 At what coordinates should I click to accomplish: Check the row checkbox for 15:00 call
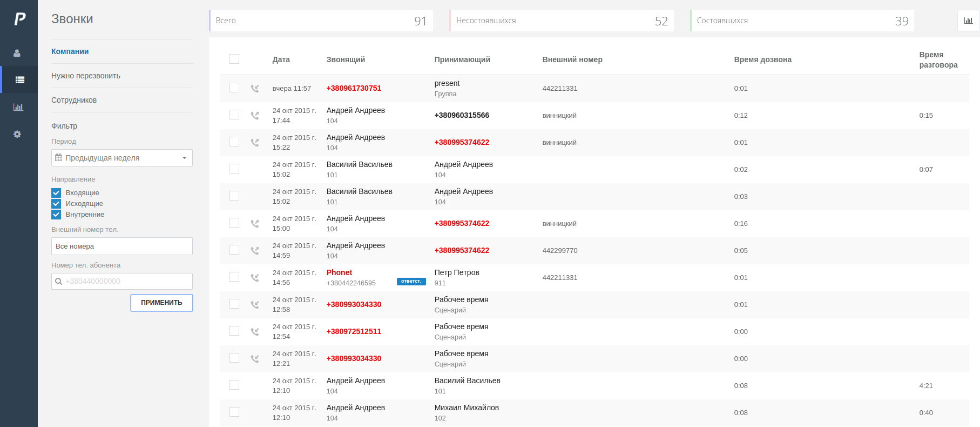coord(234,223)
